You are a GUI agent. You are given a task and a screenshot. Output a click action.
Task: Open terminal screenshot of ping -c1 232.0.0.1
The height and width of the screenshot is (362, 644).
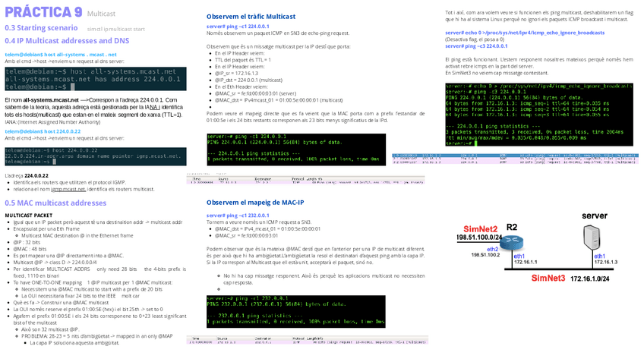click(295, 311)
